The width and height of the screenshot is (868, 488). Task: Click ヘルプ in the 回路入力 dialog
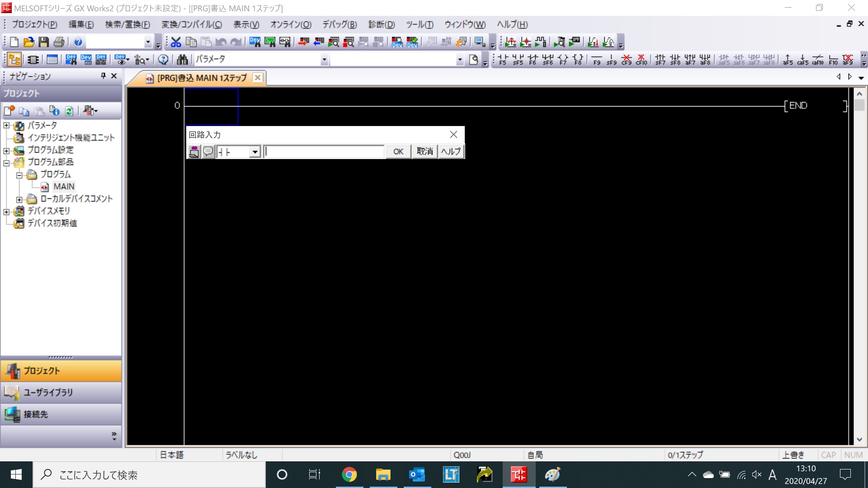(x=451, y=151)
